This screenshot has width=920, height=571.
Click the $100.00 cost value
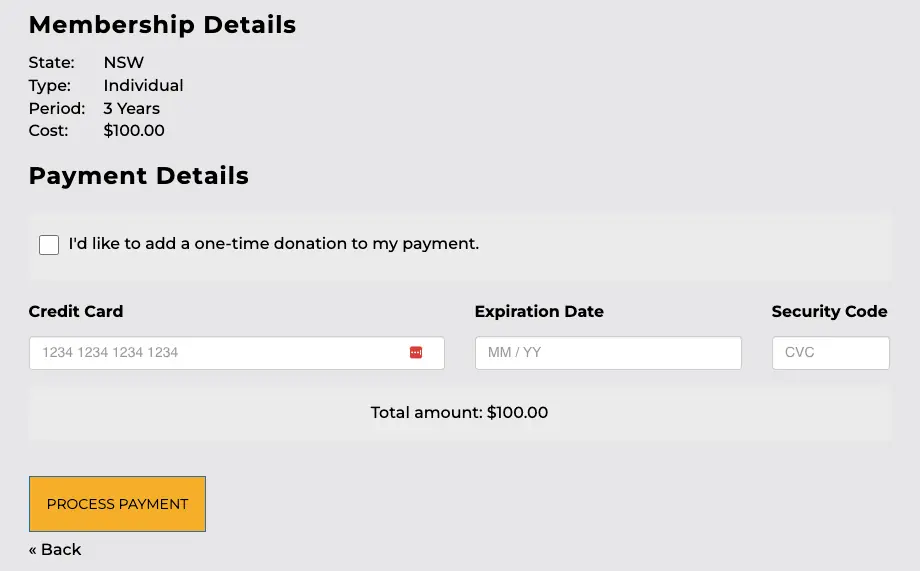134,130
